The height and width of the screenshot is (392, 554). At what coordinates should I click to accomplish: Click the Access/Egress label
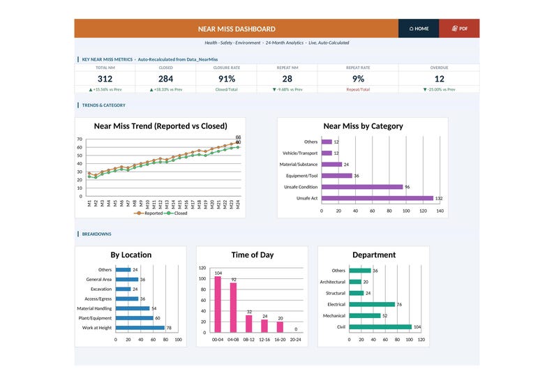98,299
